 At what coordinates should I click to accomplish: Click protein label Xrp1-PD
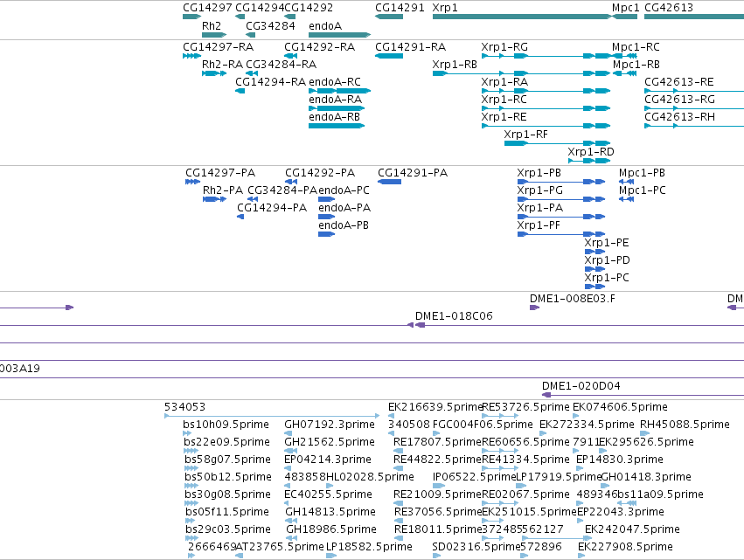coord(608,261)
